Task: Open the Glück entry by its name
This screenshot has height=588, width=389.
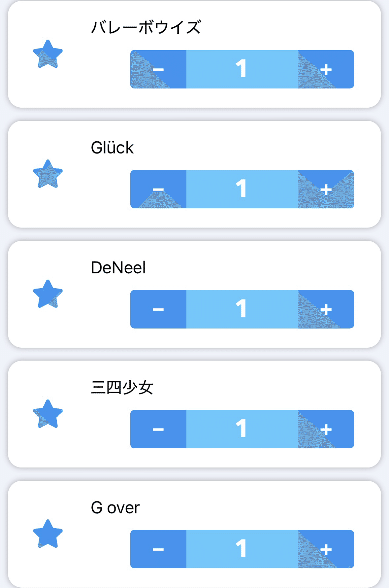Action: [112, 148]
